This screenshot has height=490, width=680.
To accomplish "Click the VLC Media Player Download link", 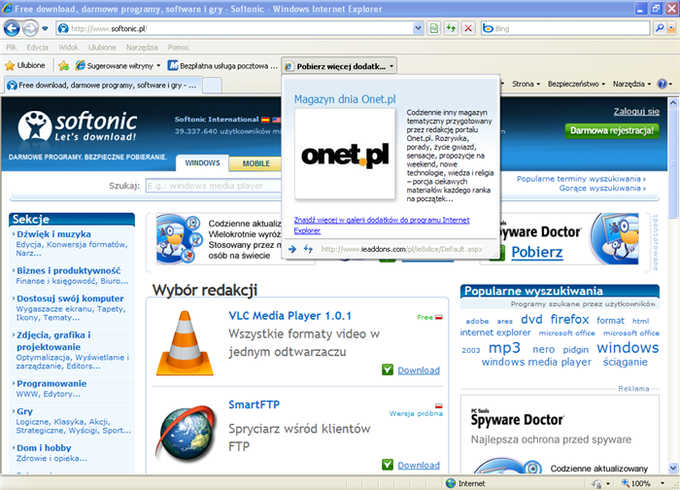I will [418, 370].
